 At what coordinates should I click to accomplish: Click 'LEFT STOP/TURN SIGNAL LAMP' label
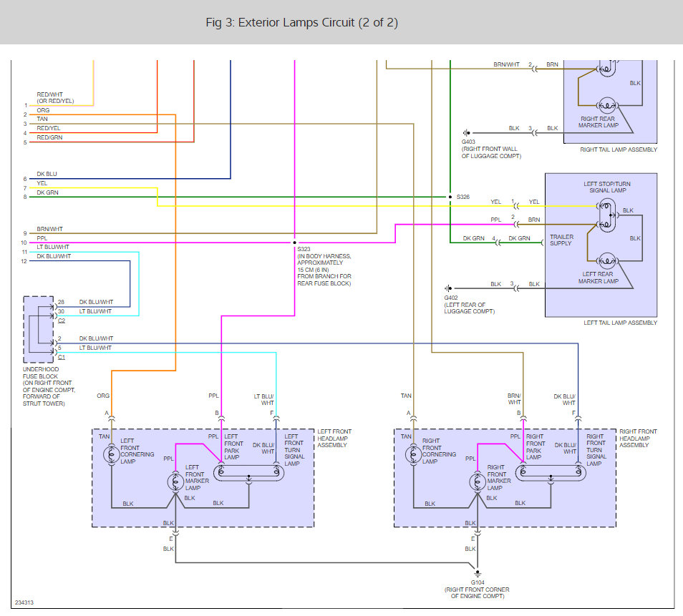point(607,187)
